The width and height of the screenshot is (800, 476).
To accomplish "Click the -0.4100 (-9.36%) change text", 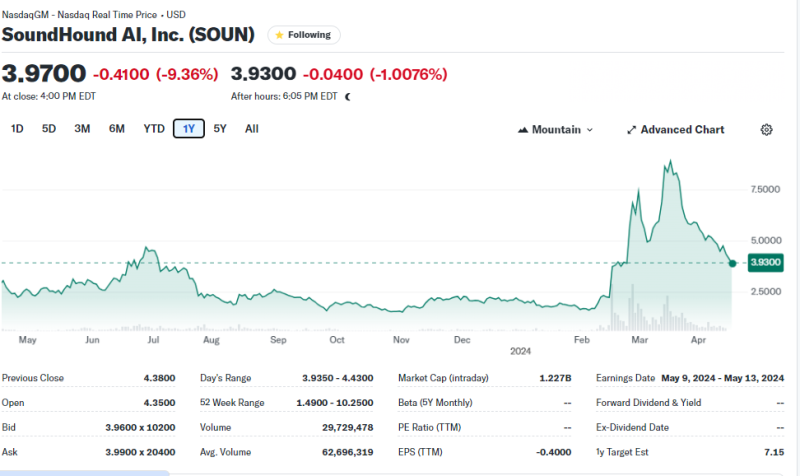I will 156,74.
